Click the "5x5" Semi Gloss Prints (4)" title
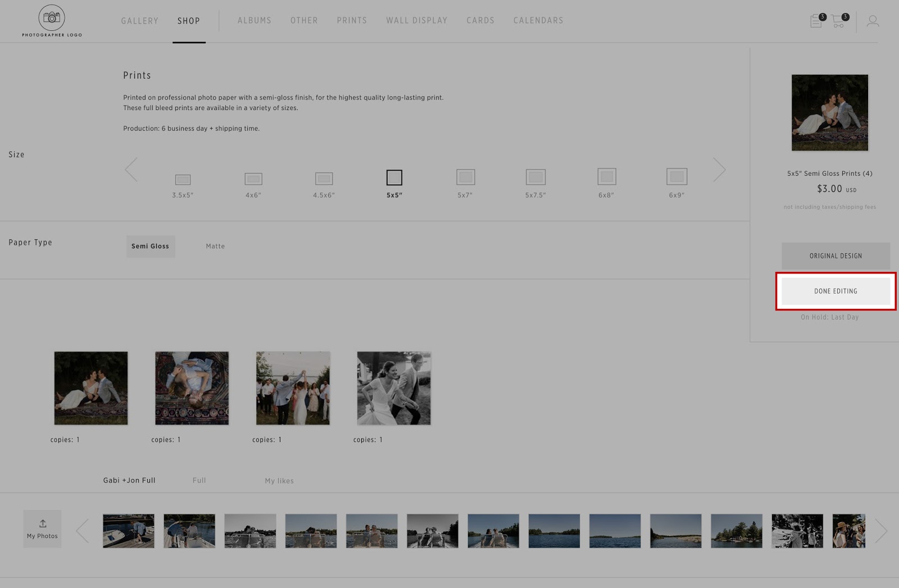Image resolution: width=899 pixels, height=588 pixels. pyautogui.click(x=830, y=174)
